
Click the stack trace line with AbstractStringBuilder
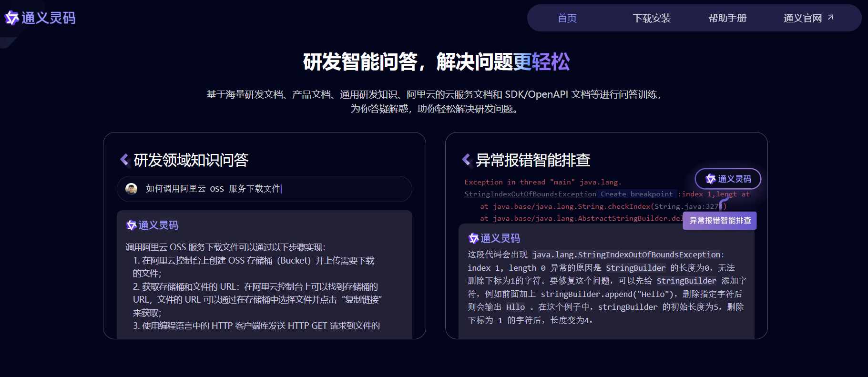coord(581,218)
